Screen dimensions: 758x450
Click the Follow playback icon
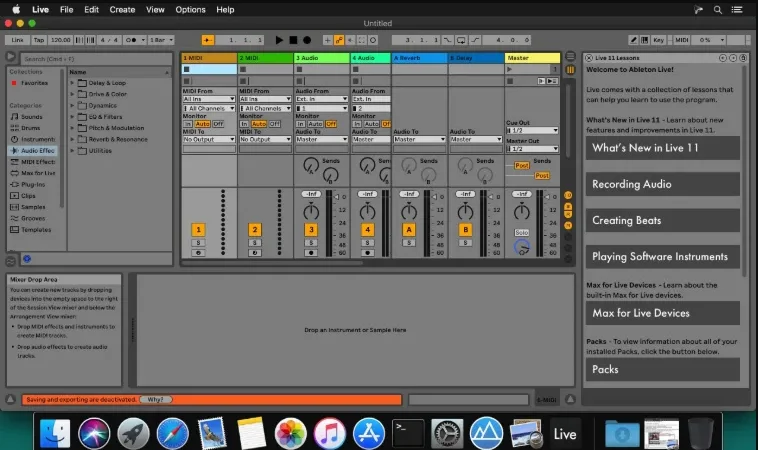pyautogui.click(x=207, y=40)
